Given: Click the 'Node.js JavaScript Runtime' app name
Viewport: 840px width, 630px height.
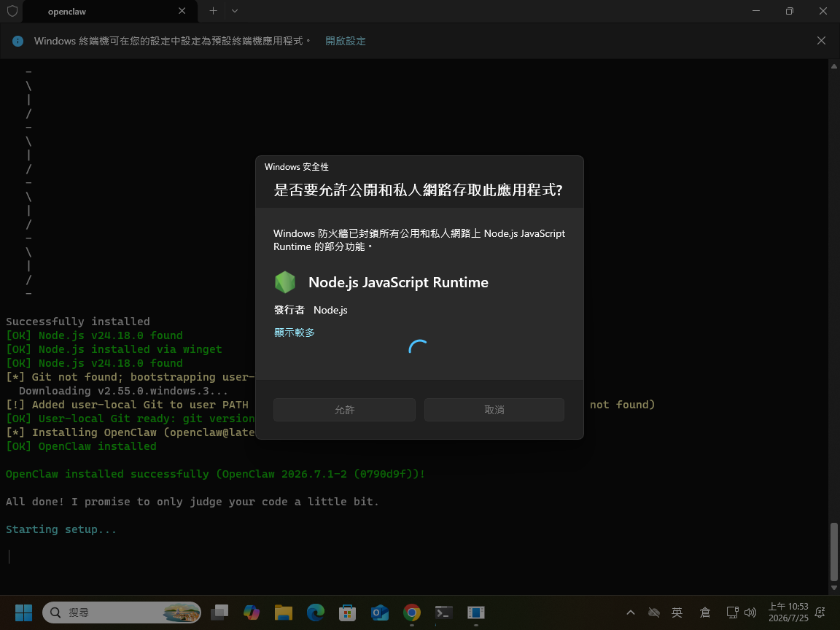Looking at the screenshot, I should [x=398, y=282].
